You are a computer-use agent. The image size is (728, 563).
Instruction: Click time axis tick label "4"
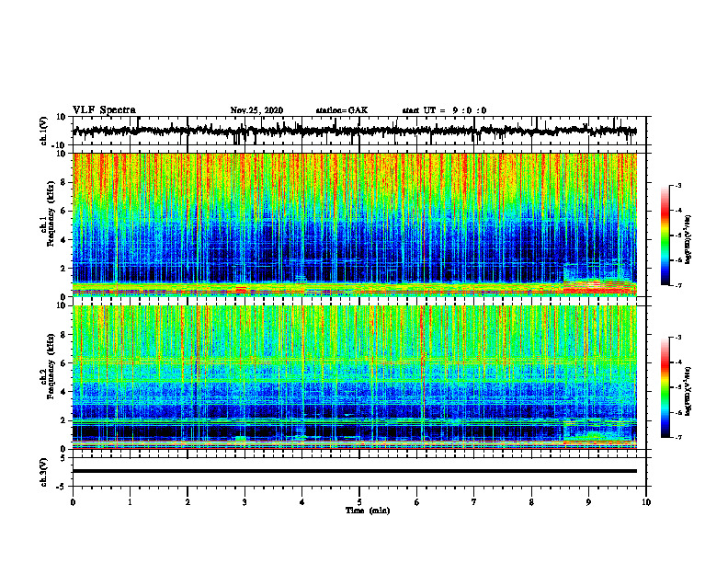tap(302, 502)
